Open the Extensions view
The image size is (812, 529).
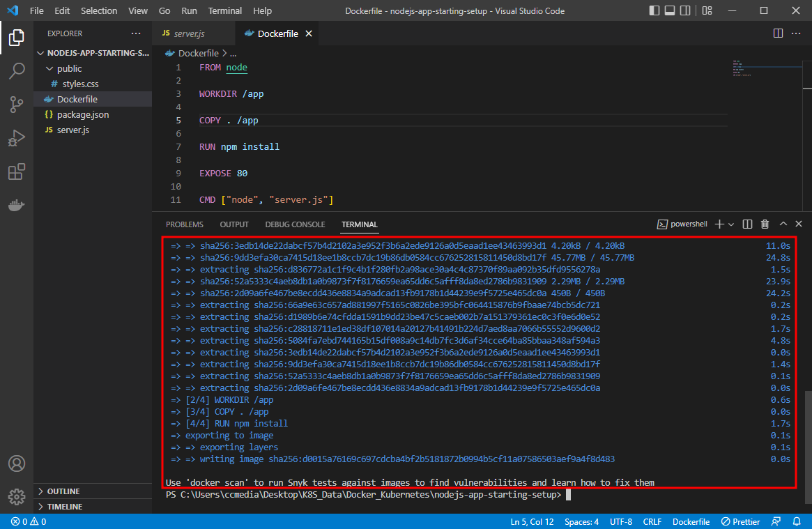(x=17, y=171)
